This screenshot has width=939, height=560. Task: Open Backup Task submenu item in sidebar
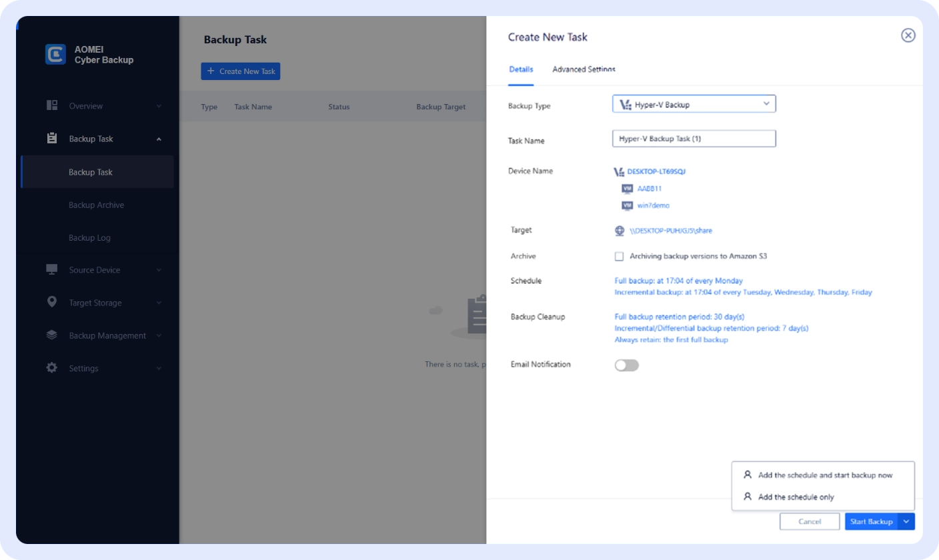(97, 172)
